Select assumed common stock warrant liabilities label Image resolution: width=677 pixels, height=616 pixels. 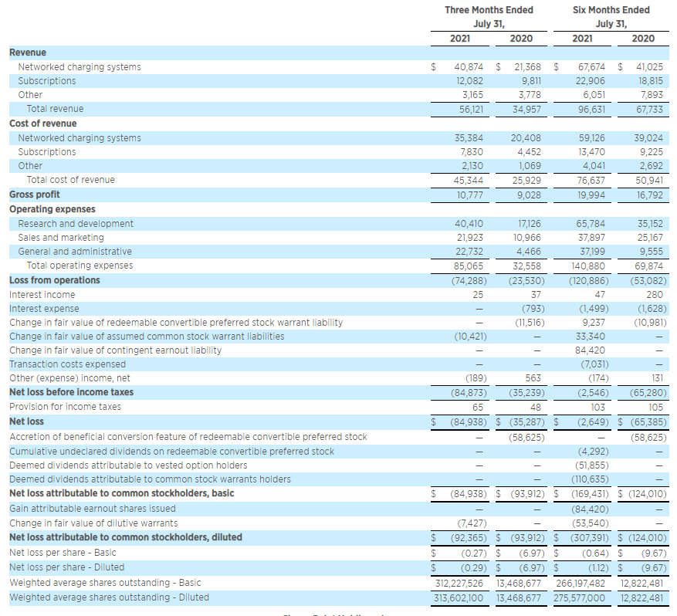pos(147,337)
